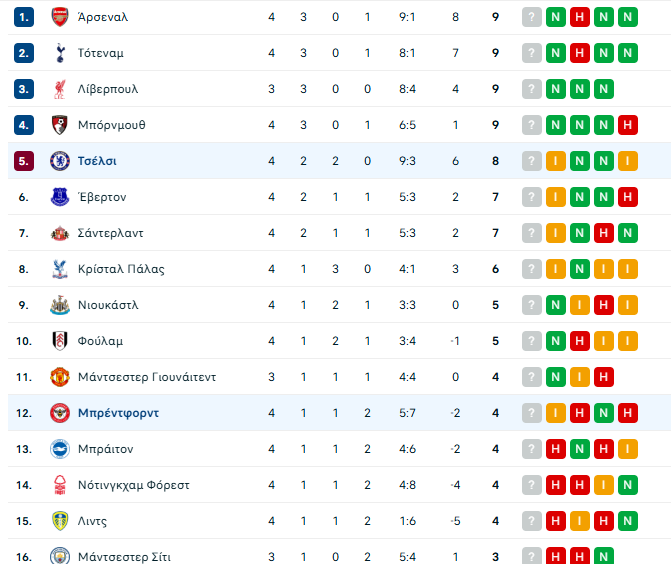
Task: Click Arsenal's grey upcoming match badge
Action: (x=532, y=17)
